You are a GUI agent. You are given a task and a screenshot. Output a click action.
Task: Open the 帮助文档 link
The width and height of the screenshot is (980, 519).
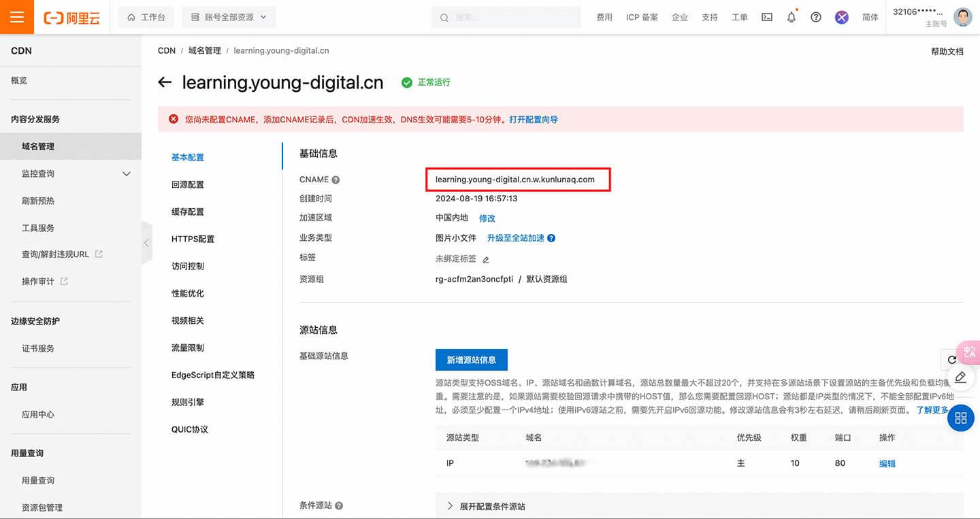947,52
